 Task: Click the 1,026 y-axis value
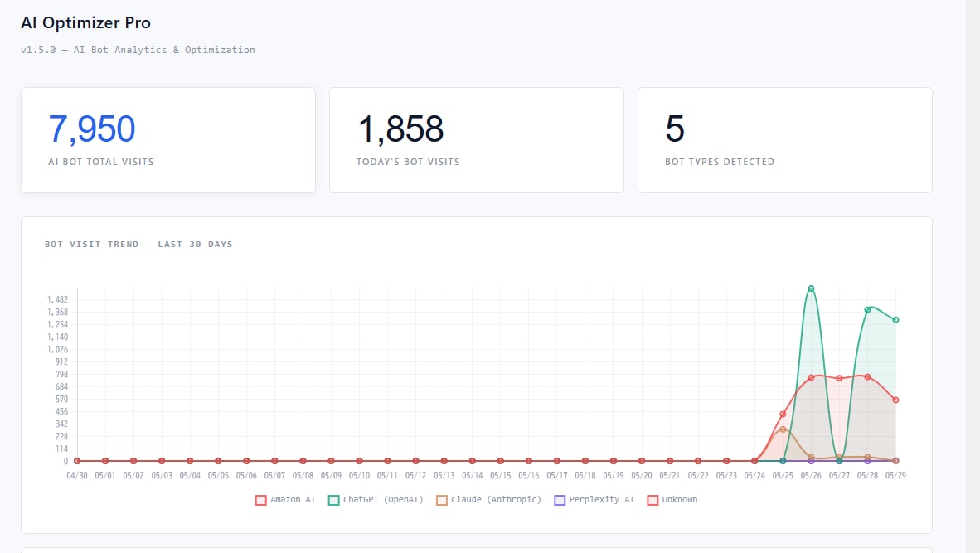[x=57, y=349]
